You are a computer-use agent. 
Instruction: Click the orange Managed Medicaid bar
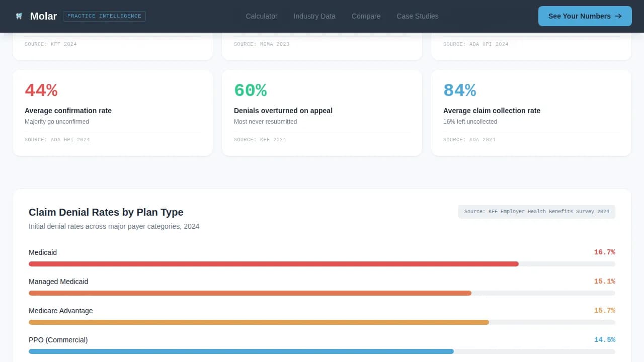pos(250,293)
